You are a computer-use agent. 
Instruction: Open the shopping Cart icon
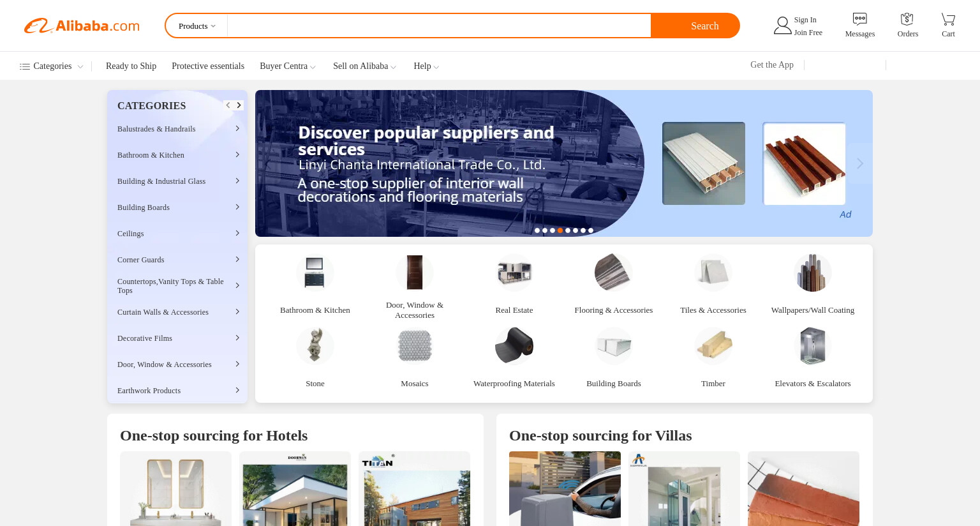tap(948, 19)
